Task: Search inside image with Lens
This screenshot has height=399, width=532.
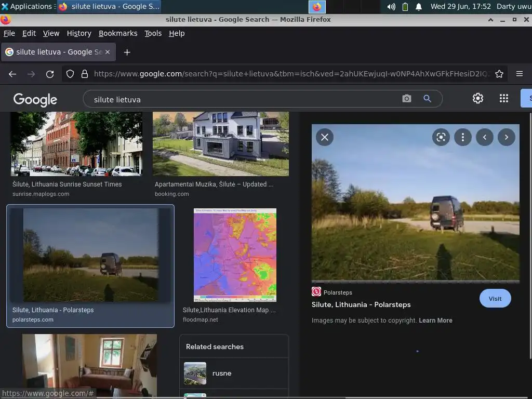Action: pos(441,137)
